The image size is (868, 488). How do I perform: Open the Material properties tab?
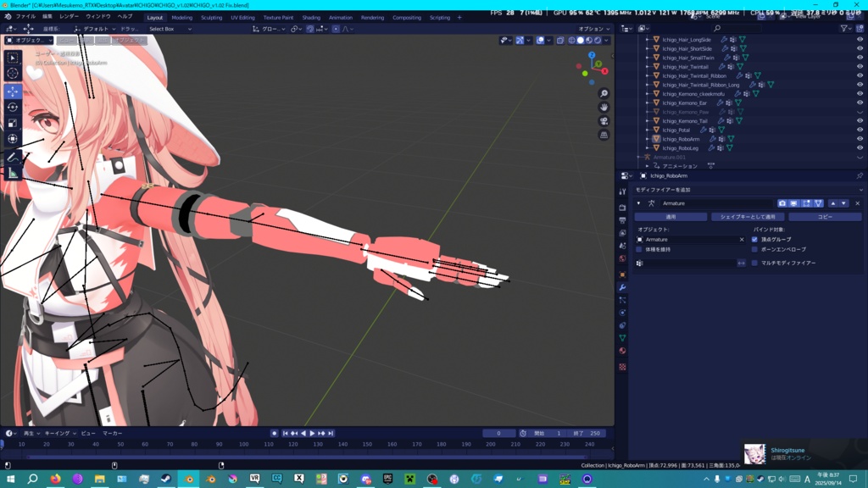coord(622,351)
